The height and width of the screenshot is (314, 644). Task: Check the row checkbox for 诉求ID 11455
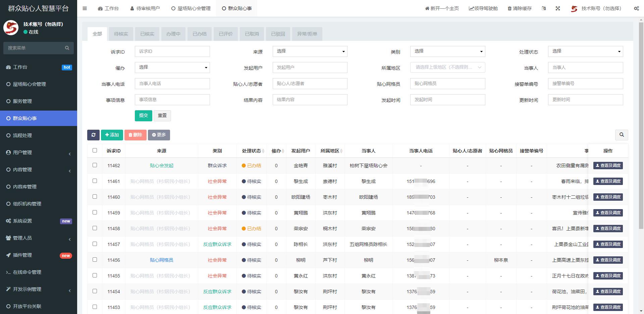(x=95, y=275)
